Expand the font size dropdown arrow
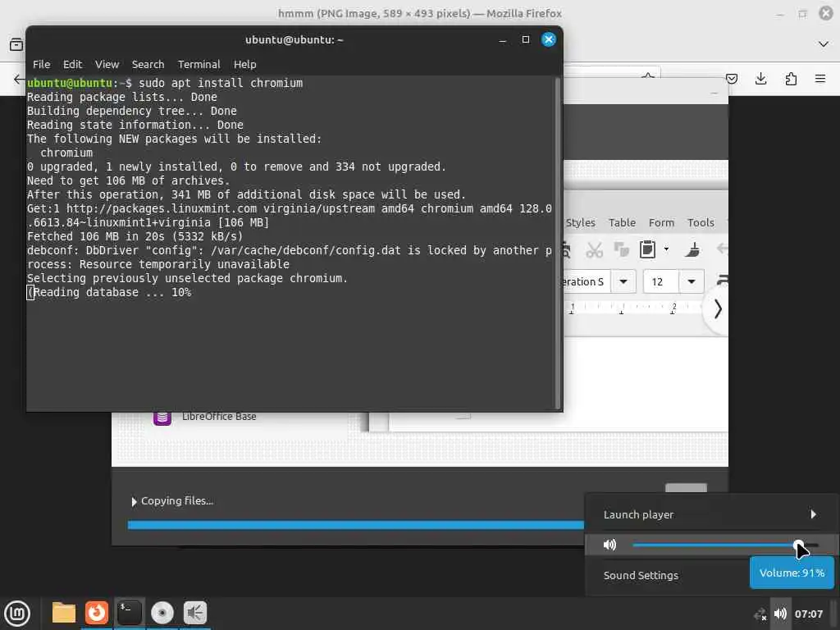840x630 pixels. [x=692, y=282]
